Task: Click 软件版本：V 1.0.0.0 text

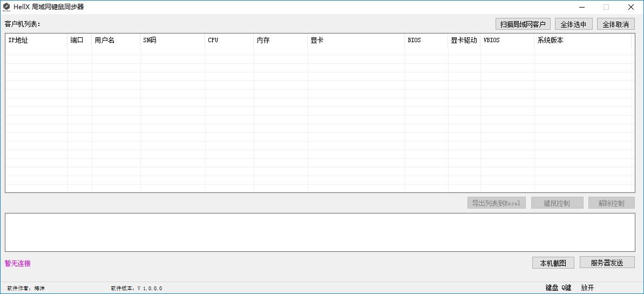Action: point(137,289)
